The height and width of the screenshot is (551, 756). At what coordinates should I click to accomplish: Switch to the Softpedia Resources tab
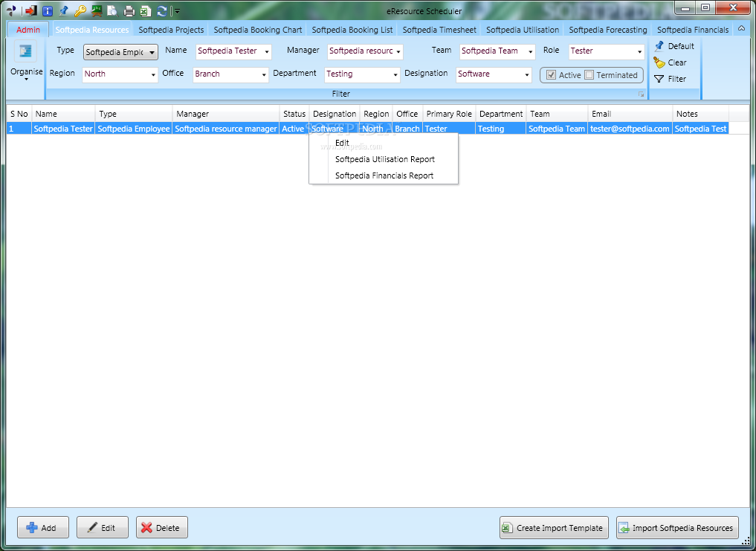(92, 30)
